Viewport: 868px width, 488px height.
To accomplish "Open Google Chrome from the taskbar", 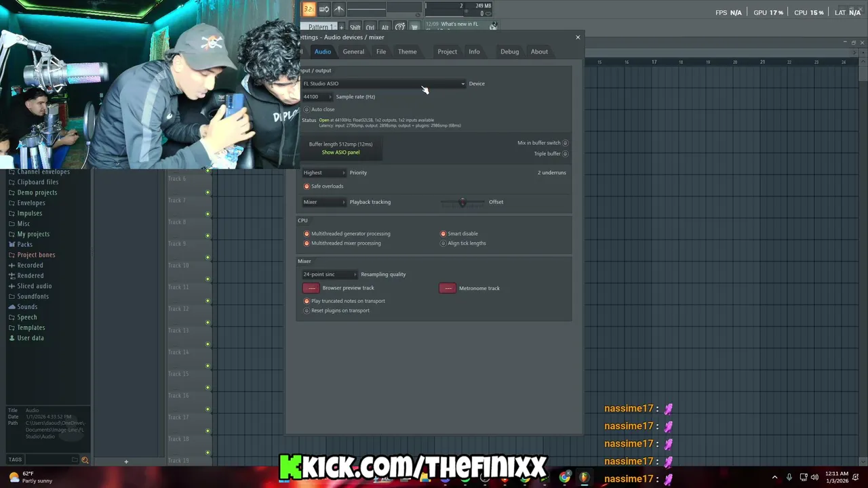I will click(565, 477).
